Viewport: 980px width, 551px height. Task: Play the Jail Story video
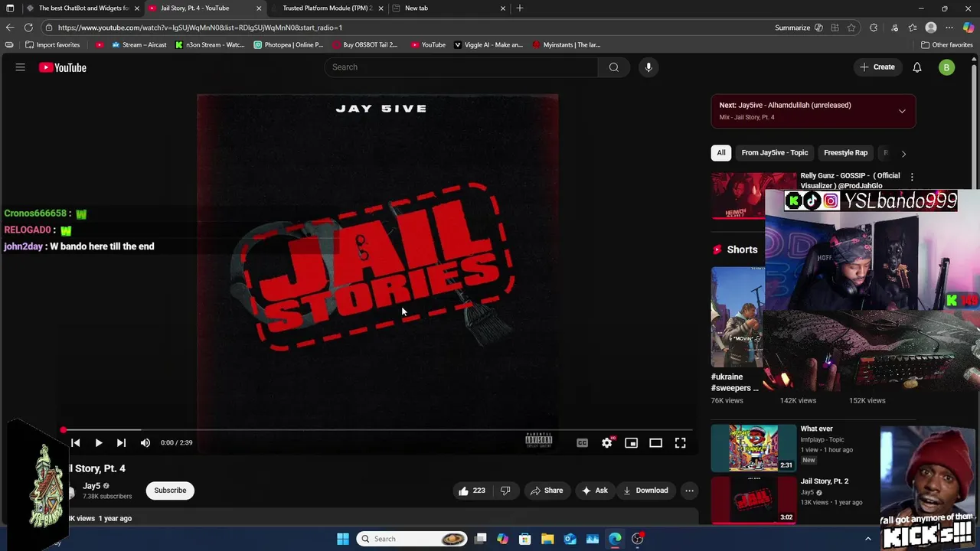point(98,442)
